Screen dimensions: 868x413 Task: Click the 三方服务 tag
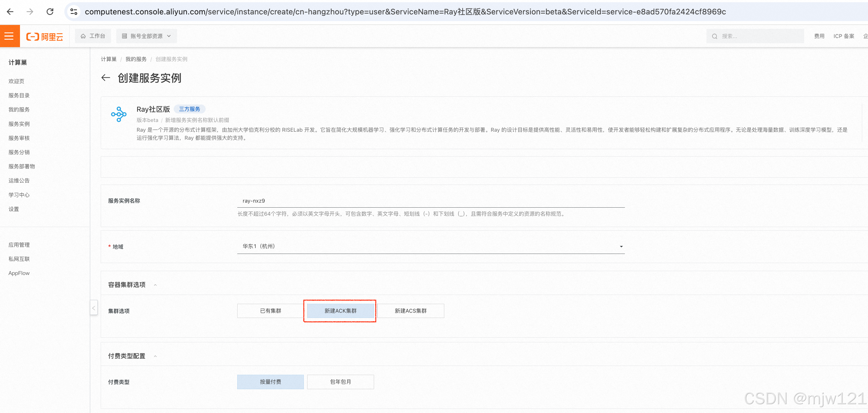coord(189,109)
